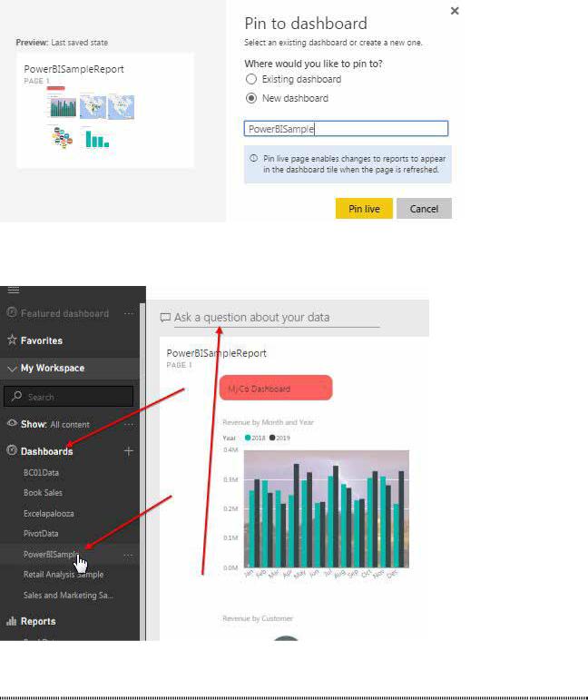
Task: Click the Featured dashboard icon
Action: point(12,312)
